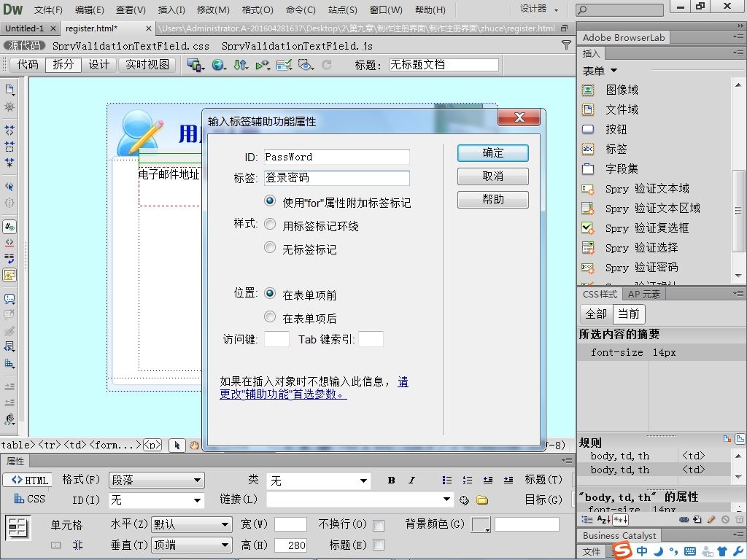Open the 设计器 workspace switcher dropdown
The width and height of the screenshot is (747, 560).
539,9
